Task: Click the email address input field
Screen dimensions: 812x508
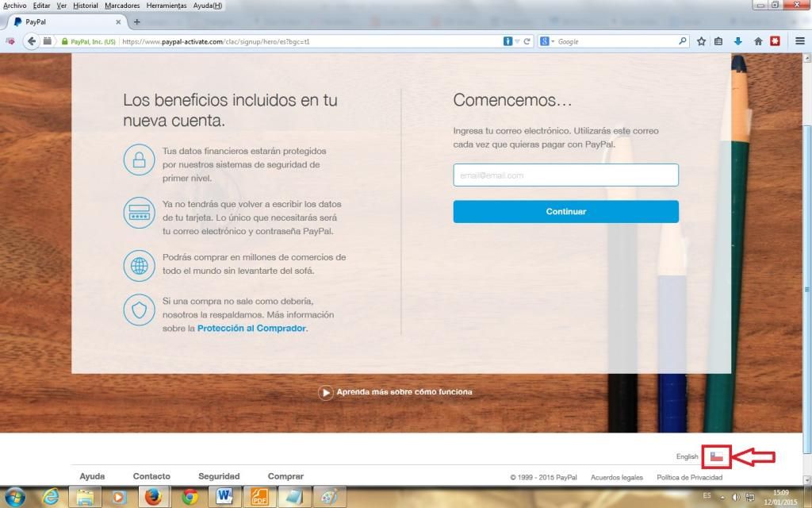Action: coord(565,175)
